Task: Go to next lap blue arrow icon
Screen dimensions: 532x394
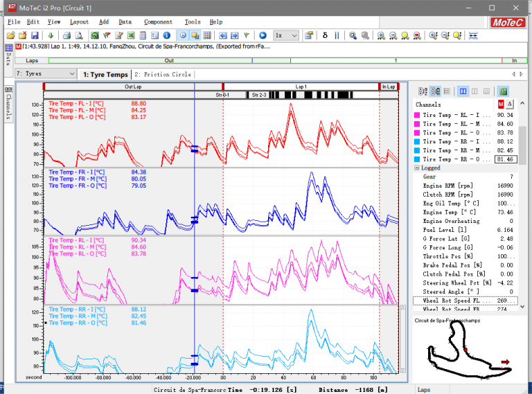Action: [235, 35]
